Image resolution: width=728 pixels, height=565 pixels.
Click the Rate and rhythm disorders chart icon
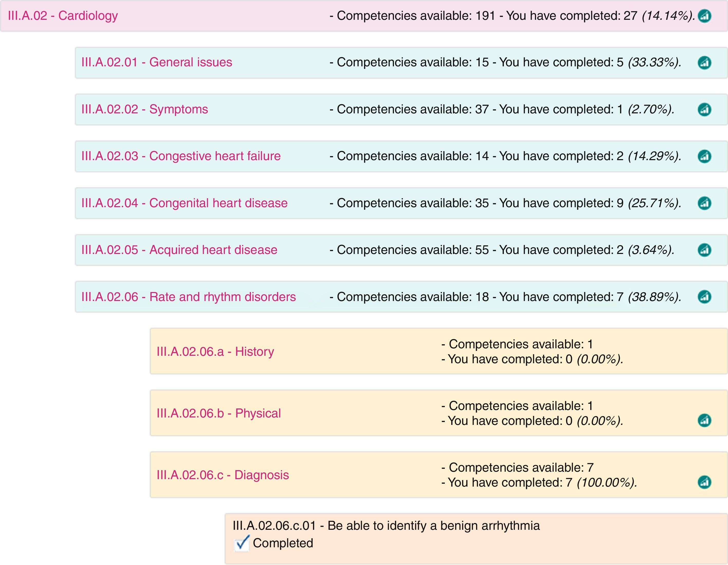pos(704,296)
